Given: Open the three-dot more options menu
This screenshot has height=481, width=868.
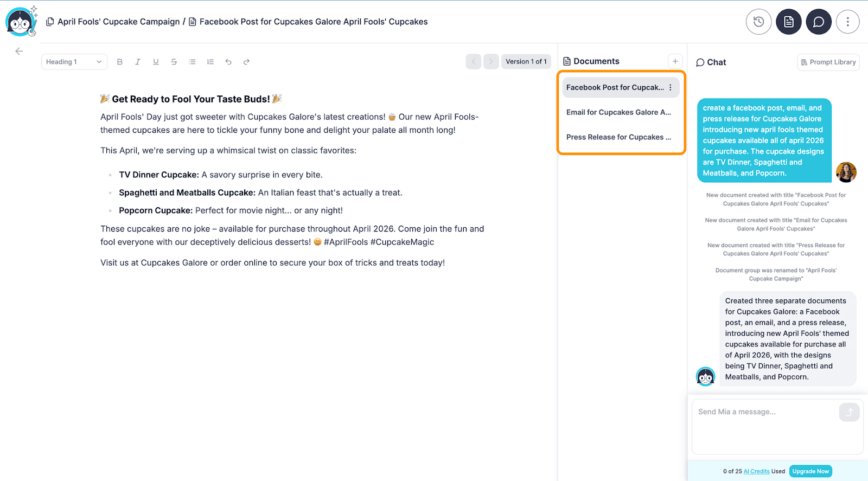Looking at the screenshot, I should (847, 22).
